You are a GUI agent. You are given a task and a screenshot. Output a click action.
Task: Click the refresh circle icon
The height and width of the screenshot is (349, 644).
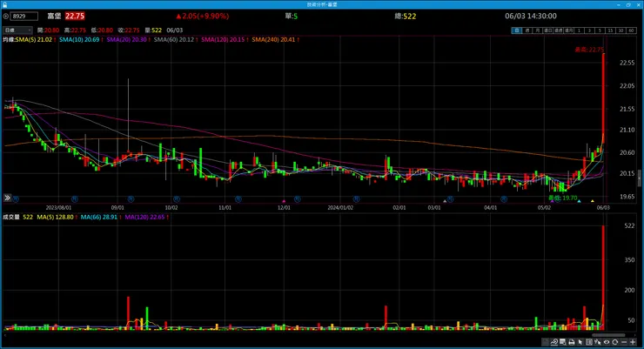pos(614,342)
